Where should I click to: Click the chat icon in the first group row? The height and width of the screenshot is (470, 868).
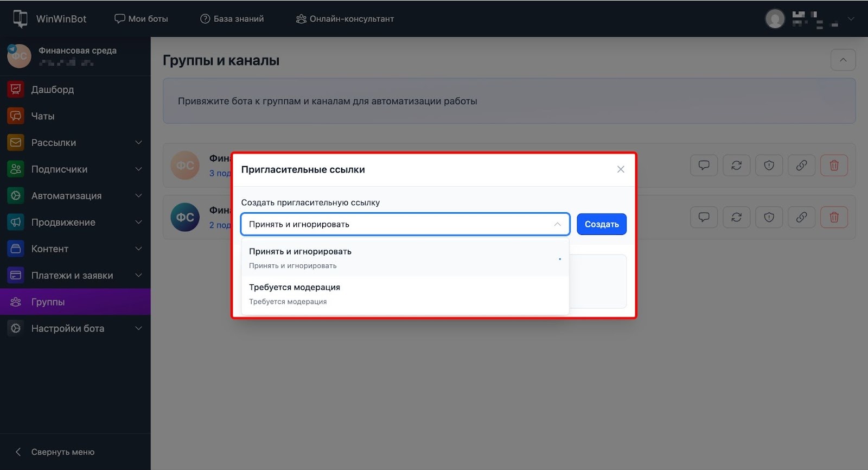coord(704,166)
